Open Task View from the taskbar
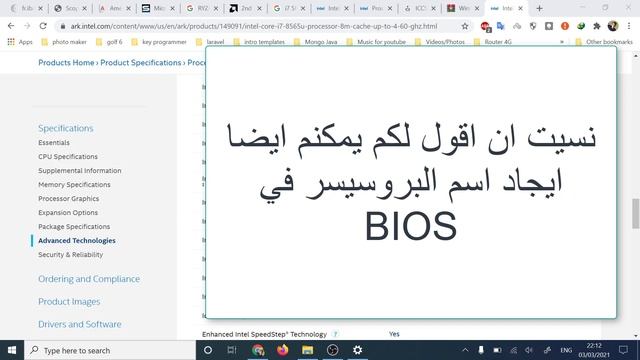The image size is (640, 360). pyautogui.click(x=232, y=350)
